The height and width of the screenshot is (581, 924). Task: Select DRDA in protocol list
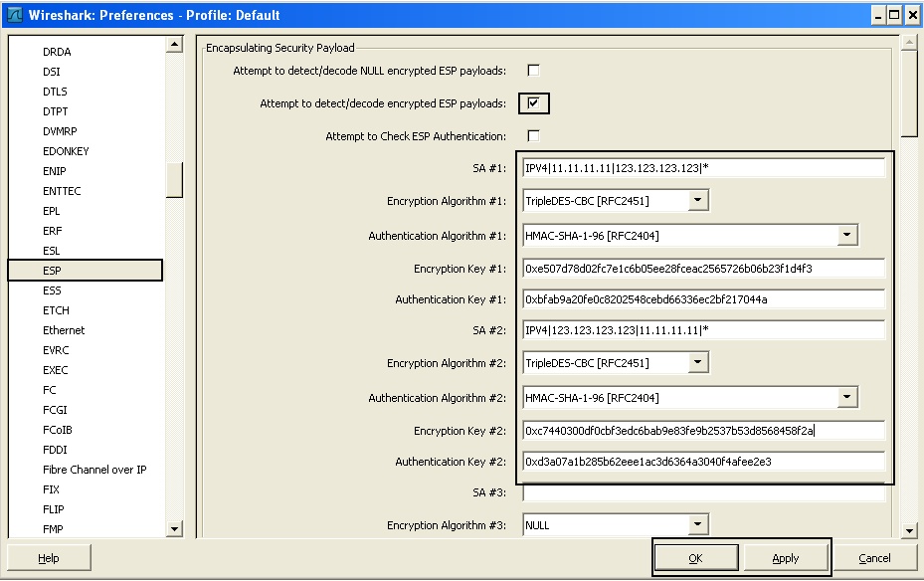click(x=57, y=52)
